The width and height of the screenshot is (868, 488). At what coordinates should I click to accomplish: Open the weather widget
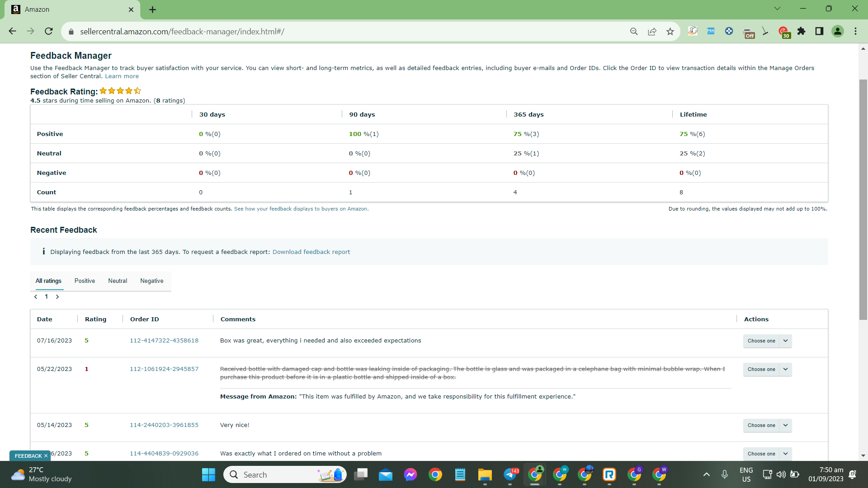click(42, 474)
